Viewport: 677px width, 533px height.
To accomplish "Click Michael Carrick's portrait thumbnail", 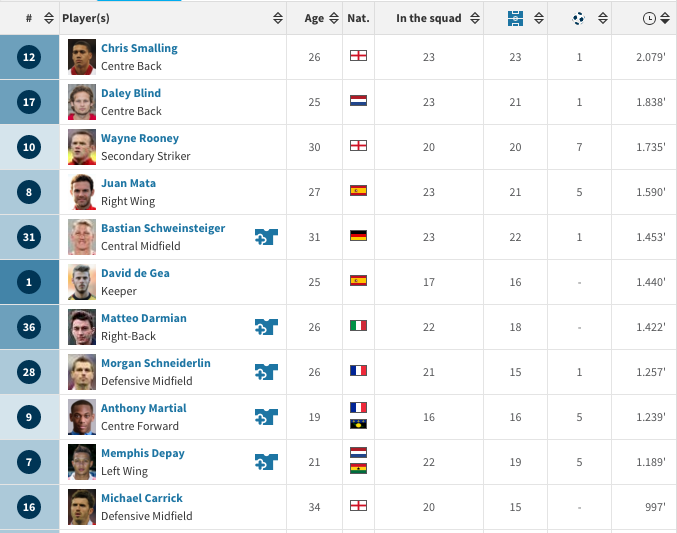I will [x=82, y=507].
